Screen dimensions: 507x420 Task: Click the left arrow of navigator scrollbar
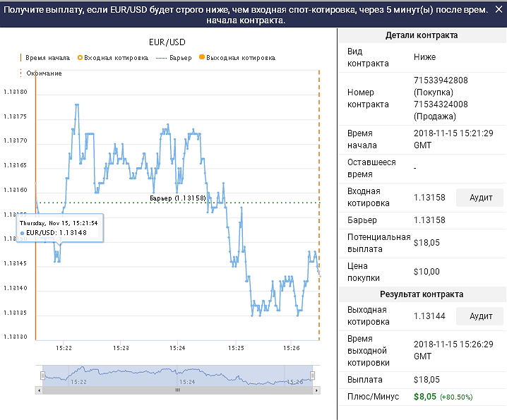[39, 390]
